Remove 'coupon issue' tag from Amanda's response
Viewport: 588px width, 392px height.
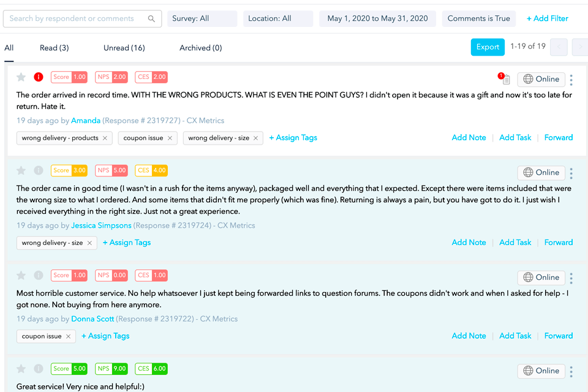pyautogui.click(x=170, y=138)
